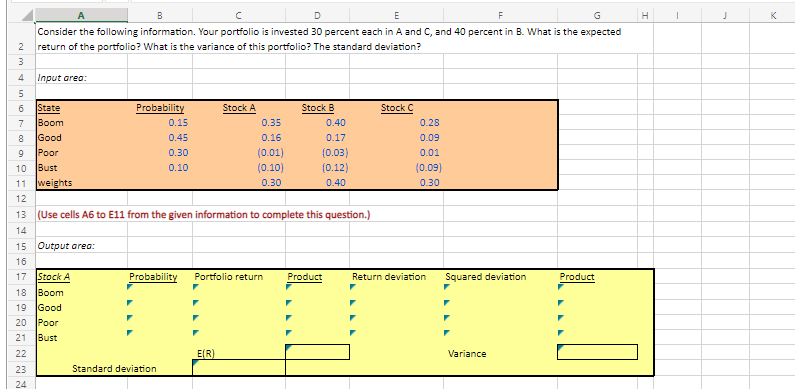
Task: Click Good probability value 0.45
Action: tap(178, 137)
